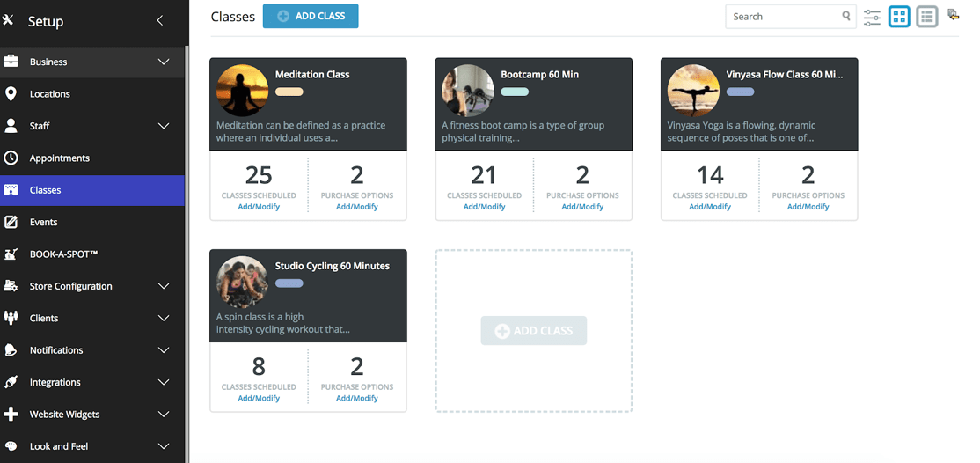Open the Studio Cycling thumbnail image

[243, 282]
